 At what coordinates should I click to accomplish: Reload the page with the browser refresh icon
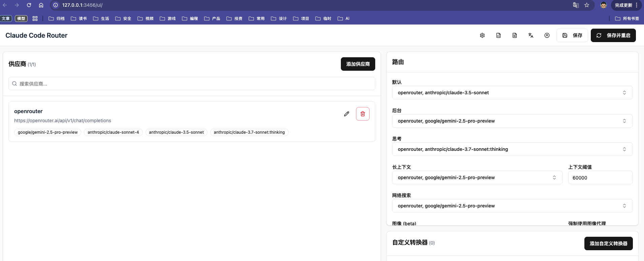tap(29, 5)
